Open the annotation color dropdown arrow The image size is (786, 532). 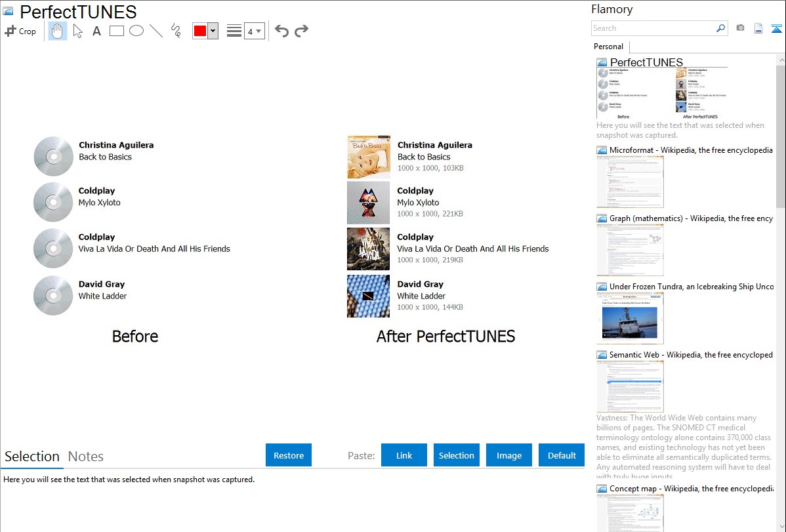213,31
